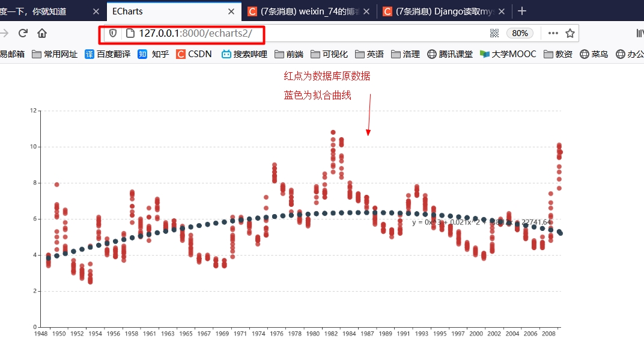
Task: Click the CSDN icon on Django tab
Action: (387, 11)
